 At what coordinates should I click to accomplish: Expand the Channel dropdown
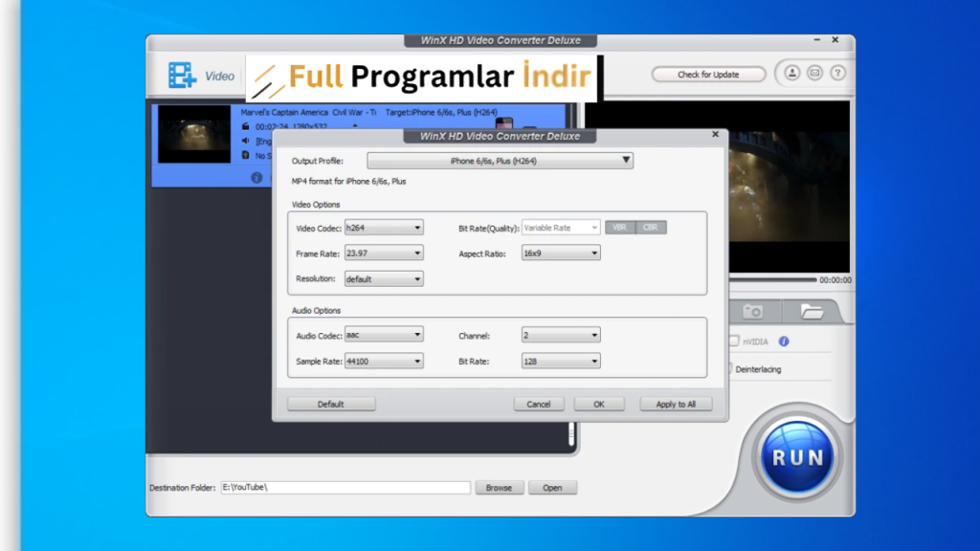pos(561,336)
